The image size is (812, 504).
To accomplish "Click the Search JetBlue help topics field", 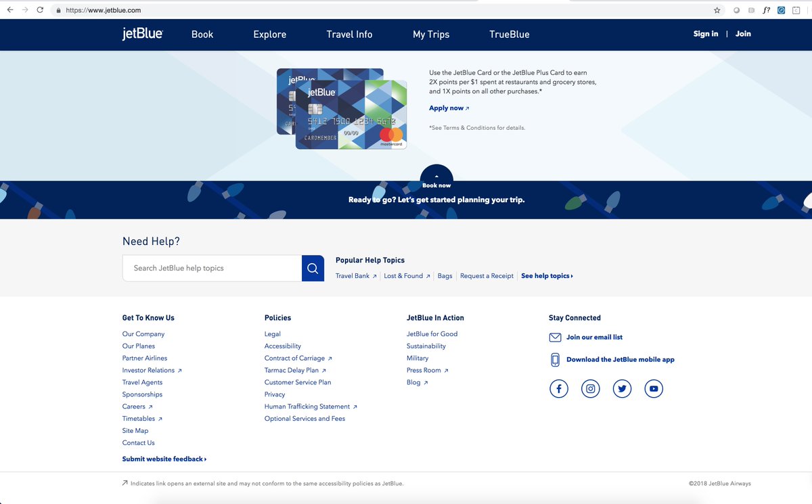I will (212, 269).
